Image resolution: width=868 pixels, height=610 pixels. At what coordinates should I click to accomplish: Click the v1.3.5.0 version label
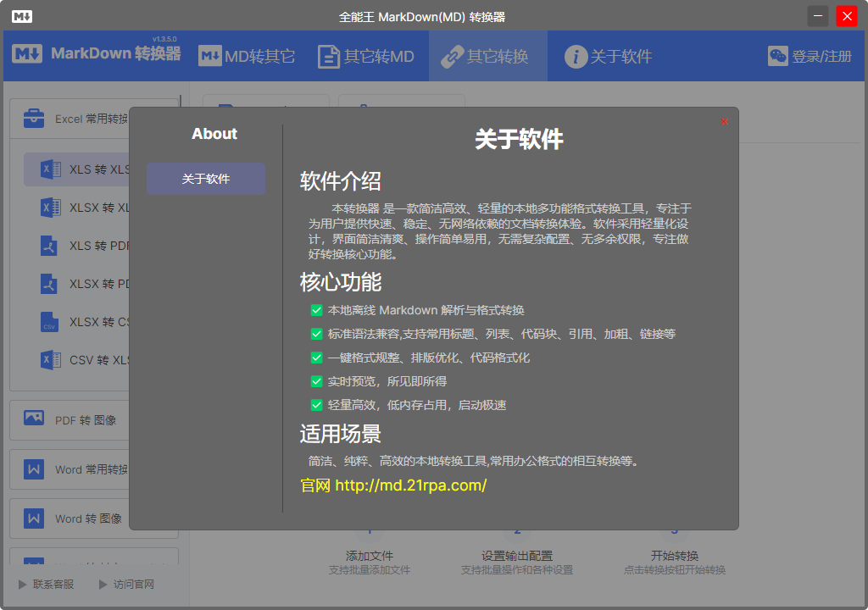coord(164,39)
